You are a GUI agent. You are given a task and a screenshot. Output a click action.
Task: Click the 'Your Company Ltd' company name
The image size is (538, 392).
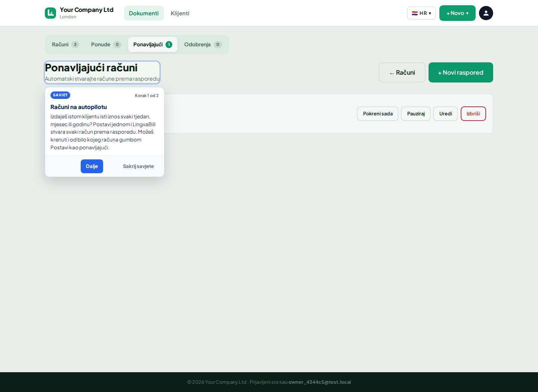pyautogui.click(x=87, y=10)
